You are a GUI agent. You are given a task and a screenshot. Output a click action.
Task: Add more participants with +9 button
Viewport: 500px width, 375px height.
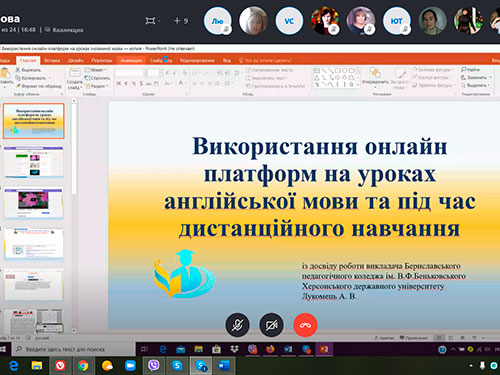(181, 21)
